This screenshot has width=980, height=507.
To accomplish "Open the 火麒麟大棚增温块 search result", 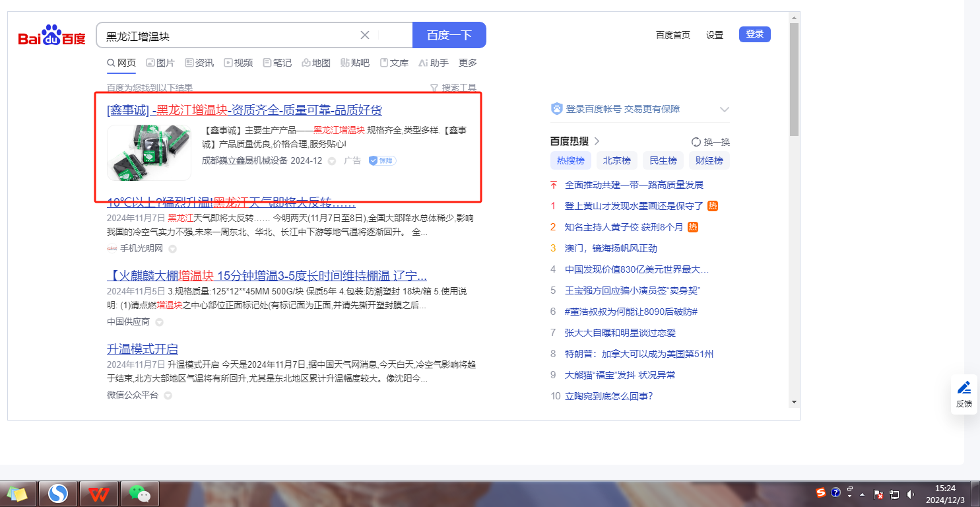I will (267, 275).
